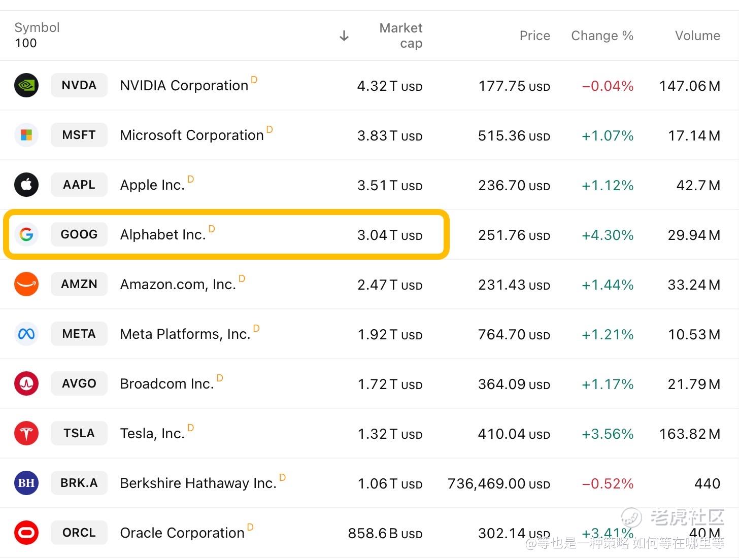This screenshot has width=739, height=560.
Task: Open the AVGO ticker button
Action: [79, 383]
